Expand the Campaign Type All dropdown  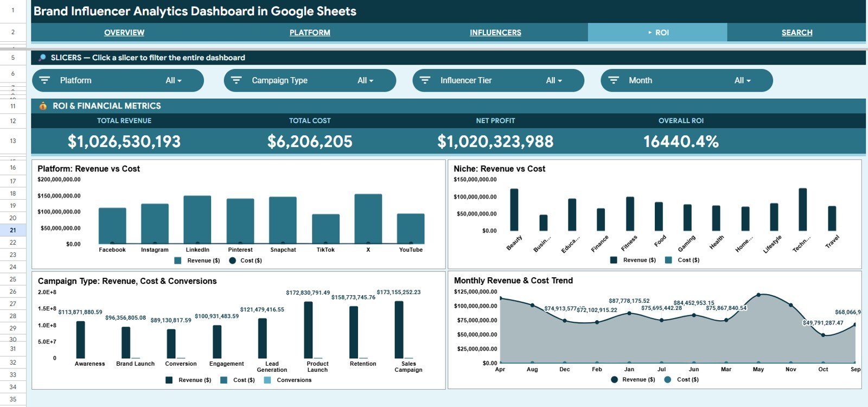(x=366, y=80)
